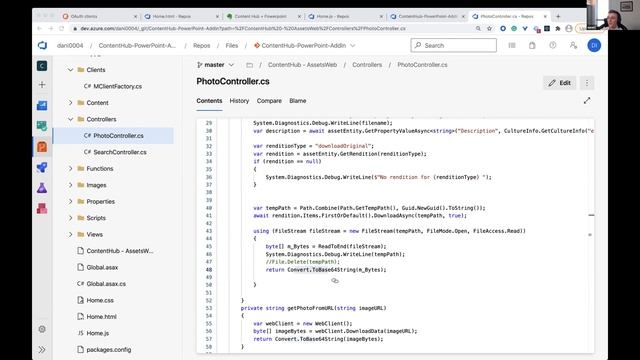Click the Edit button
640x360 pixels.
[559, 83]
